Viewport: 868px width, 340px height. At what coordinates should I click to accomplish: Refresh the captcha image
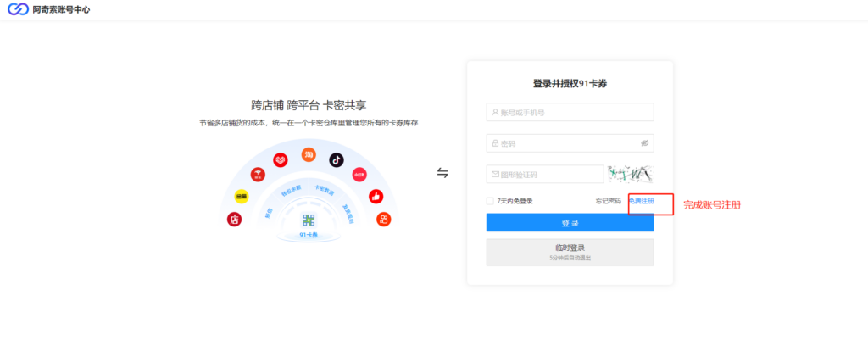tap(631, 175)
